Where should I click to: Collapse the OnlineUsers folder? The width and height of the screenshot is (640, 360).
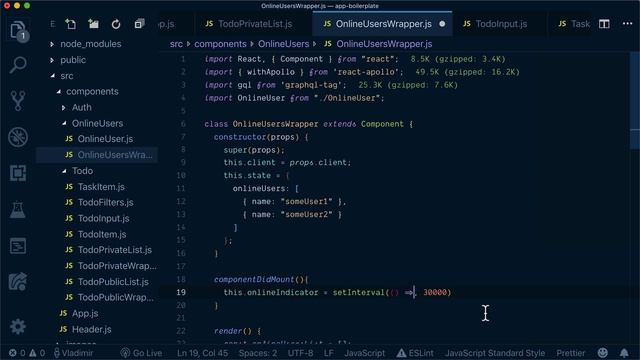click(64, 123)
